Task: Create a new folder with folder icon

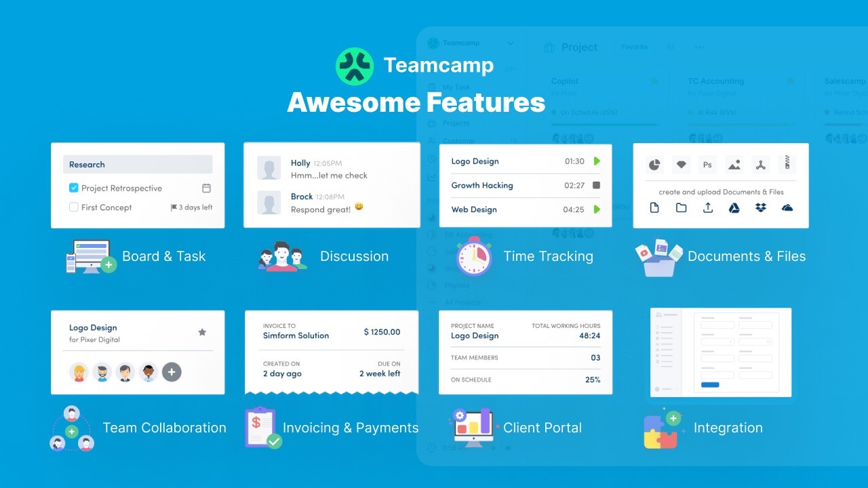Action: point(681,207)
